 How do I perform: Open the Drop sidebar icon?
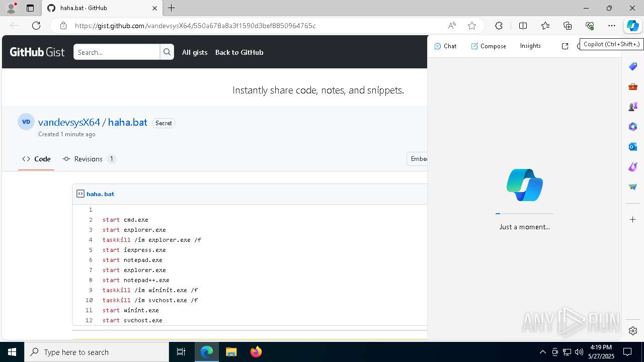tap(633, 187)
